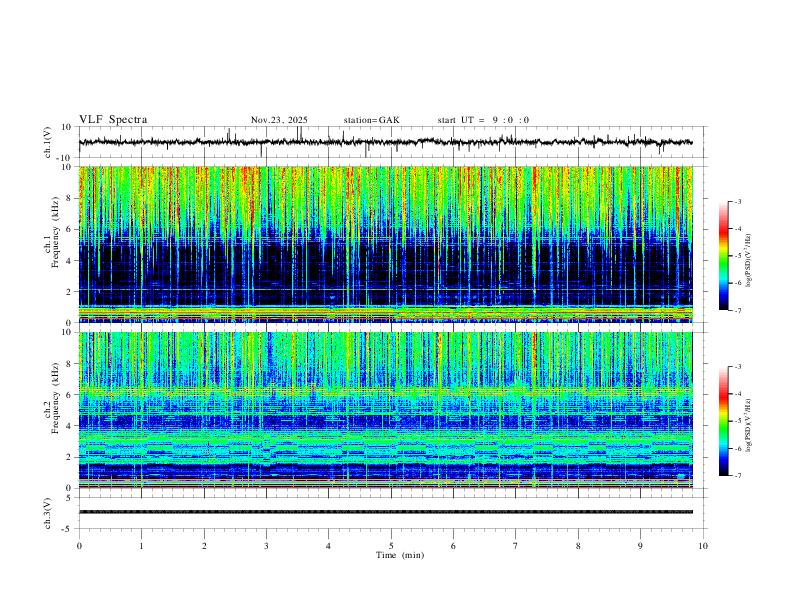This screenshot has width=792, height=612.
Task: Click the '8' kHz tick of ch.2 spectrogram
Action: [x=69, y=364]
